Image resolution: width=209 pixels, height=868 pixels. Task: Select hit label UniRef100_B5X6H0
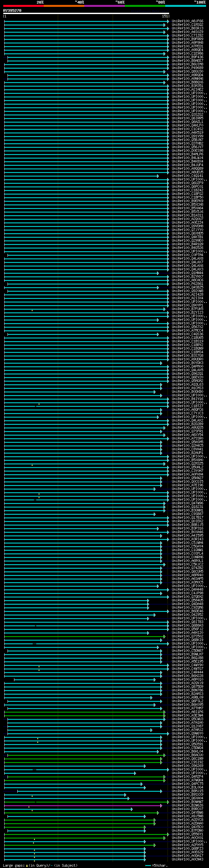click(187, 460)
